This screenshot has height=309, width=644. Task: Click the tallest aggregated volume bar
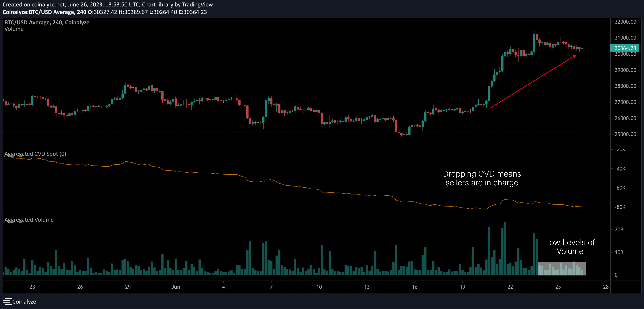[x=505, y=247]
